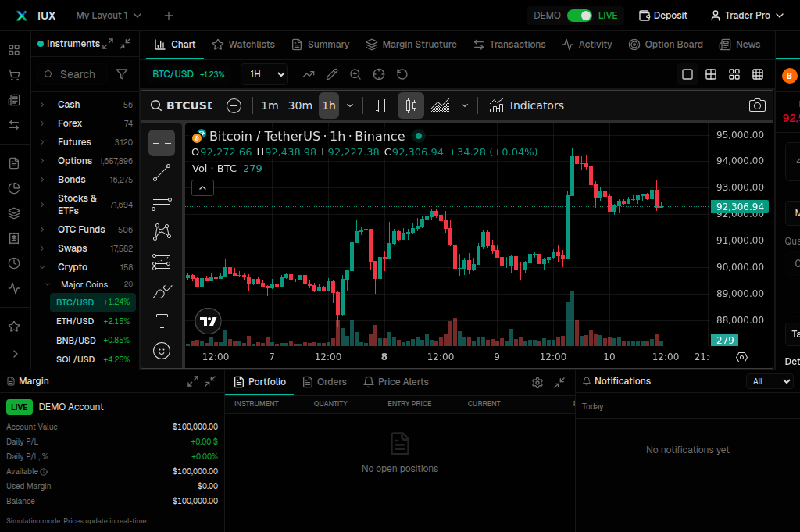This screenshot has height=532, width=800.
Task: Select the XABCD pattern tool
Action: tap(162, 231)
